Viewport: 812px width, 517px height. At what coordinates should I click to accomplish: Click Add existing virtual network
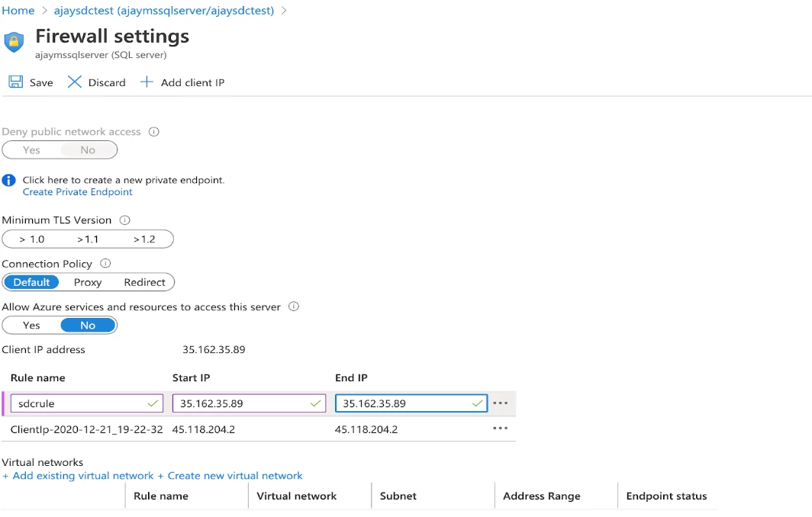coord(76,474)
